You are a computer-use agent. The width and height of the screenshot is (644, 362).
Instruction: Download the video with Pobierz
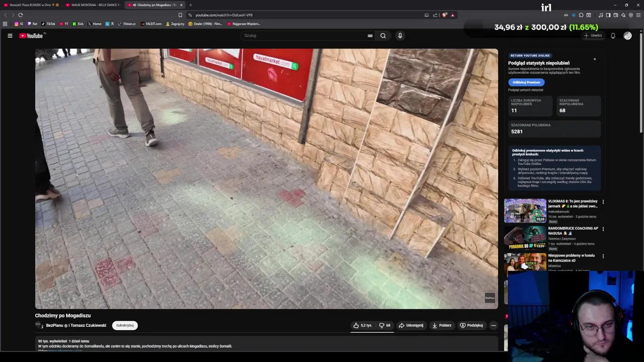[x=442, y=325]
